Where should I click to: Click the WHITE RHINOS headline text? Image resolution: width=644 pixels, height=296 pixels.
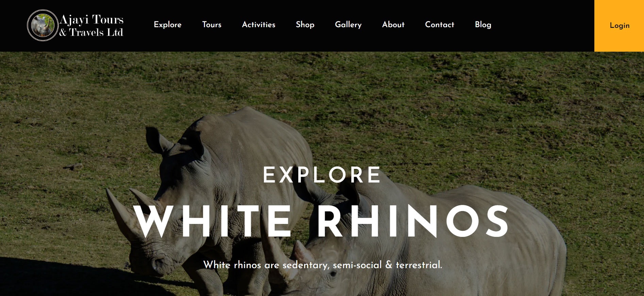(x=322, y=221)
